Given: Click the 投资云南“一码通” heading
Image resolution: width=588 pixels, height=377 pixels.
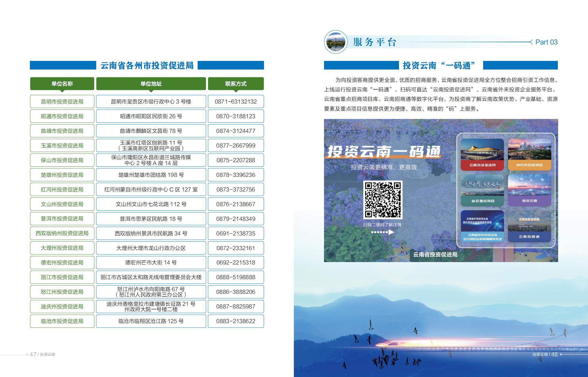Looking at the screenshot, I should point(439,66).
